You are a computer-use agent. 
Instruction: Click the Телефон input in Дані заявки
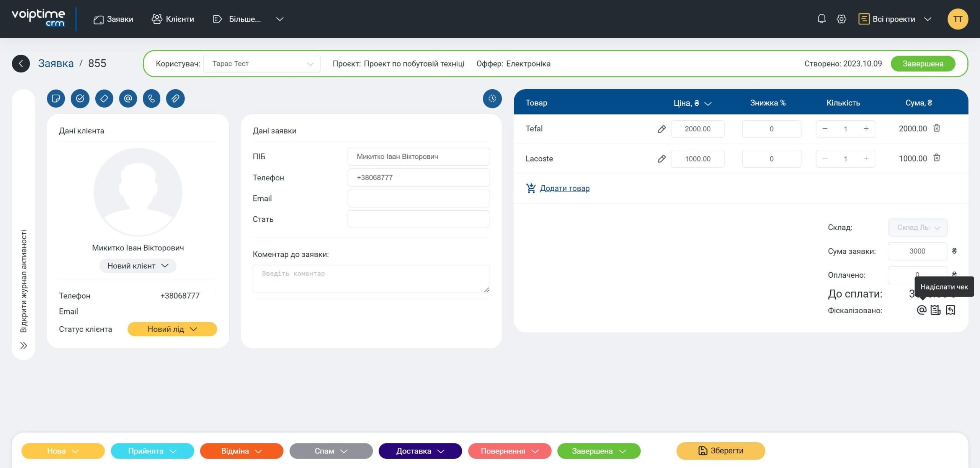[419, 178]
